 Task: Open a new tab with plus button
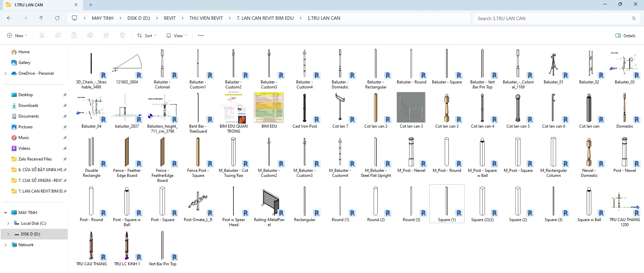click(91, 5)
